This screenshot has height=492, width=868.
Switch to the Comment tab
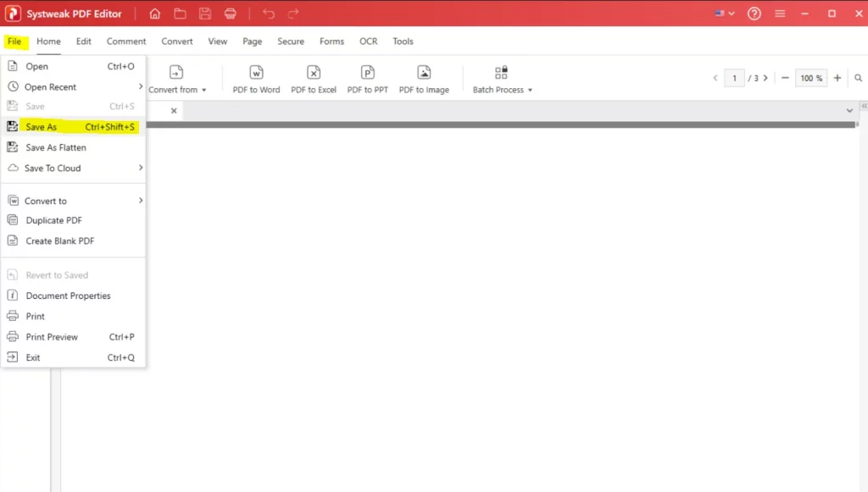click(x=126, y=41)
